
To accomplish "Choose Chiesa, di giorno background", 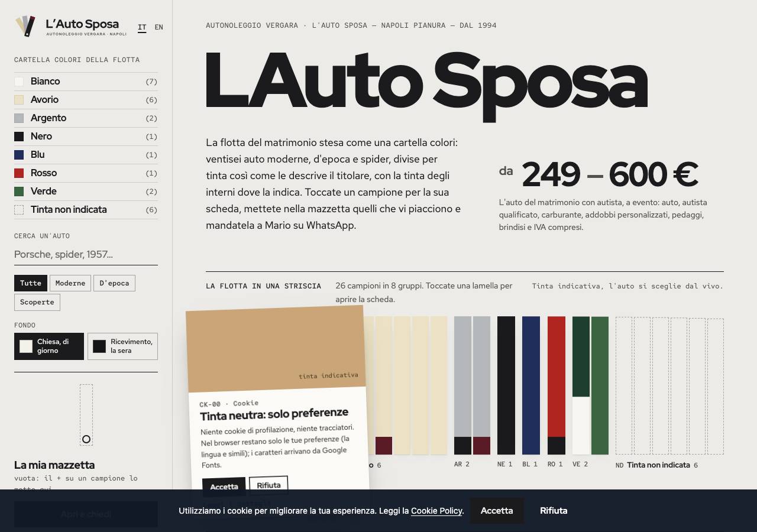I will pos(49,346).
